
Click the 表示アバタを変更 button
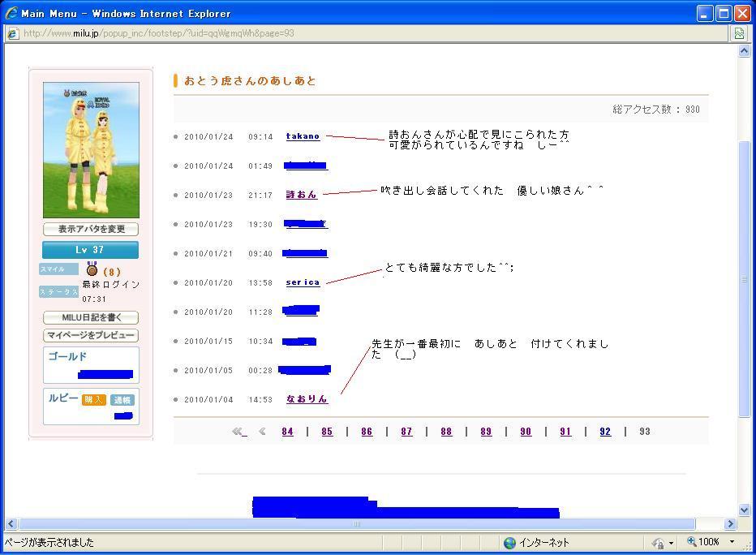tap(91, 229)
